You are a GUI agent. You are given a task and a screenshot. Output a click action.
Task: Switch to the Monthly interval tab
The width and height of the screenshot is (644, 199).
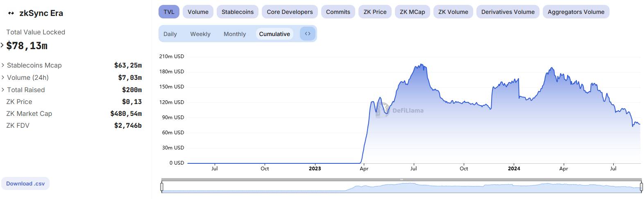click(x=235, y=34)
